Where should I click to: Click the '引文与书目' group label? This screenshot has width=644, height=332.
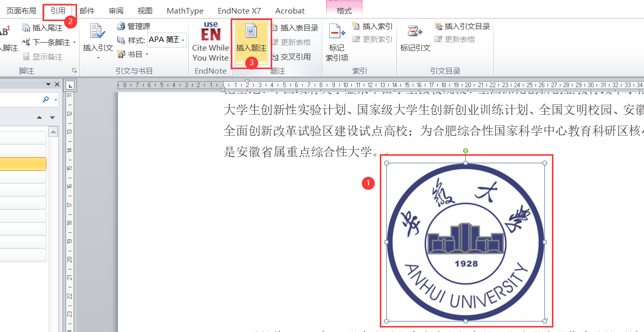(134, 71)
